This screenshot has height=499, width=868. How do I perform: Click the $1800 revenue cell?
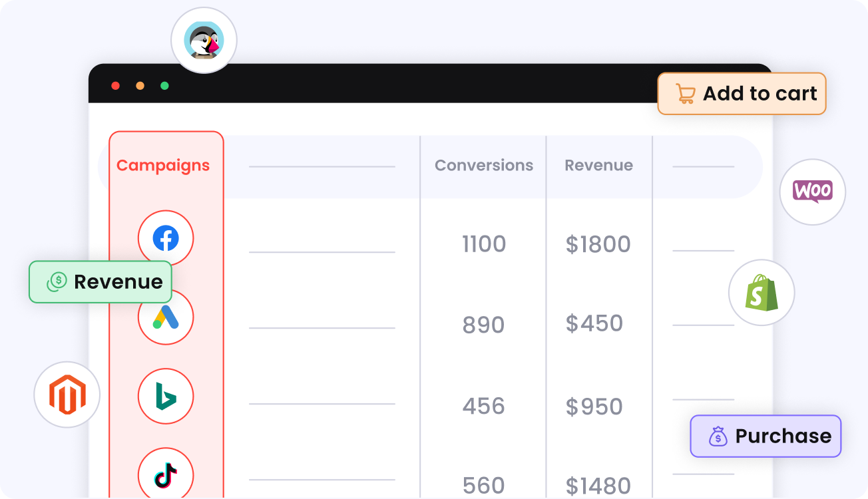click(598, 244)
